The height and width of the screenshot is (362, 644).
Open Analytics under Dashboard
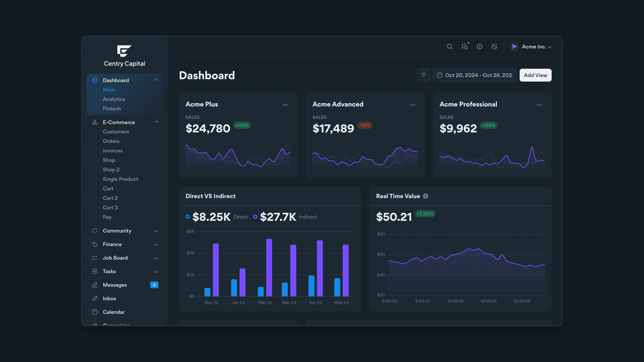[114, 99]
